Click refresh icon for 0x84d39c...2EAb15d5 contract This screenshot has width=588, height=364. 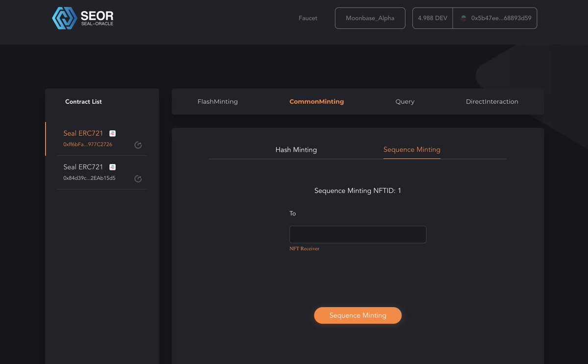click(x=138, y=179)
